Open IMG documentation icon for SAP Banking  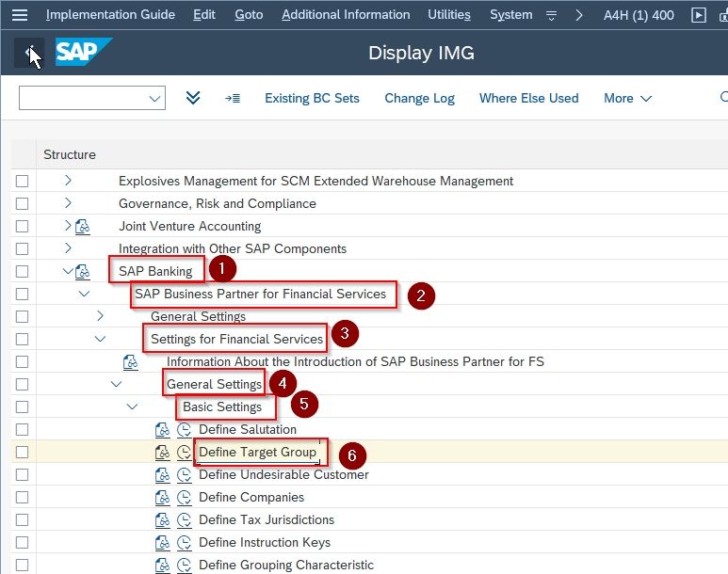[x=83, y=271]
